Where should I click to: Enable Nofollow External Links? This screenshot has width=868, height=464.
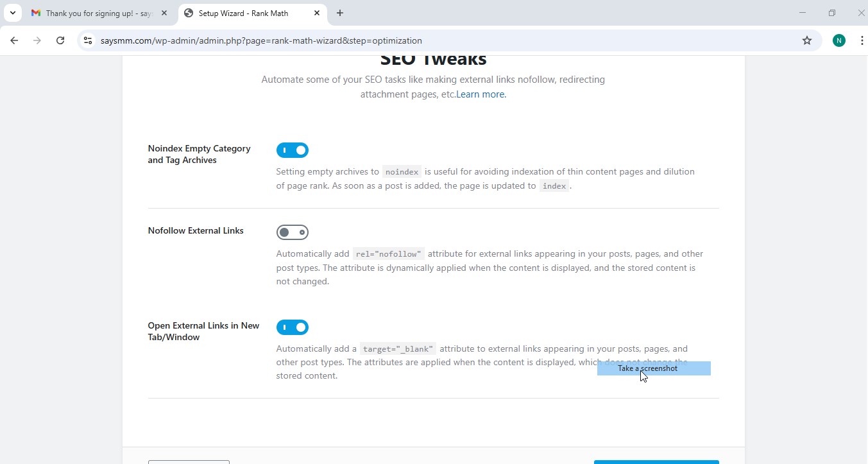[293, 232]
